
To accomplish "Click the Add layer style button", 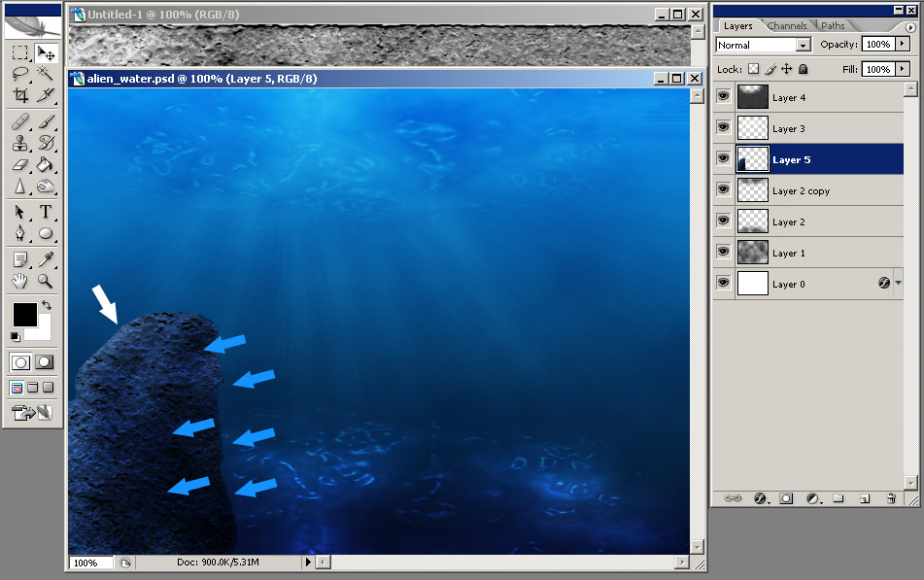I will tap(760, 498).
